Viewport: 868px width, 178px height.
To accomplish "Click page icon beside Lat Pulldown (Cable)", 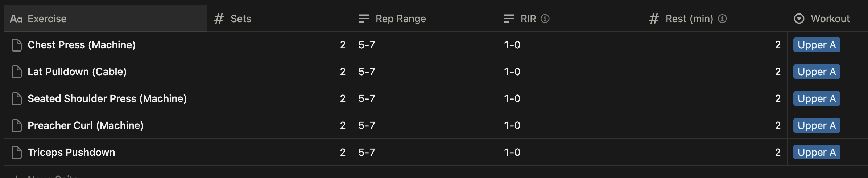I will tap(17, 72).
